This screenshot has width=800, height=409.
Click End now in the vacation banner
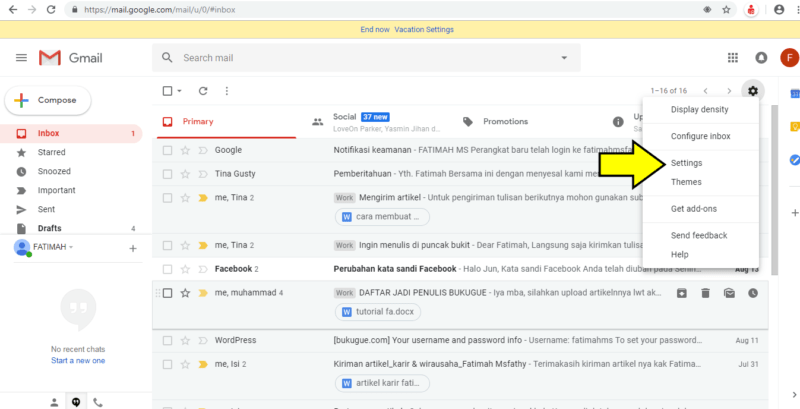(x=375, y=30)
